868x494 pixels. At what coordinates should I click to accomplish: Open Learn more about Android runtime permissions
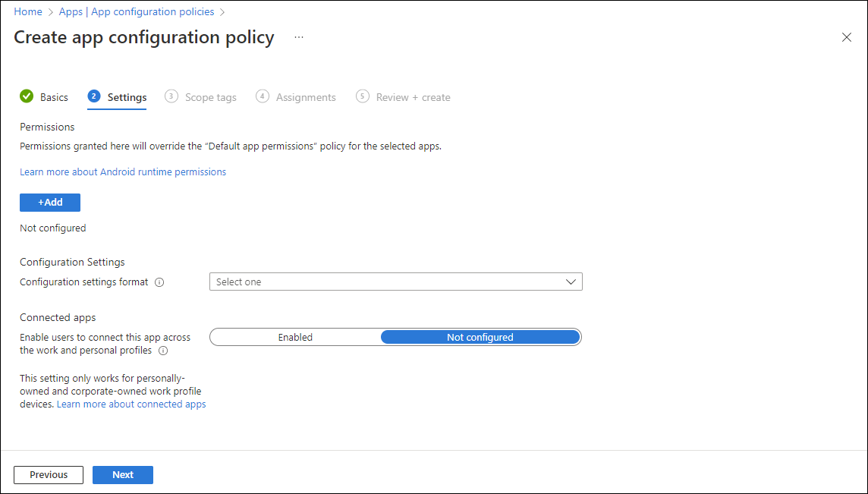[x=122, y=171]
